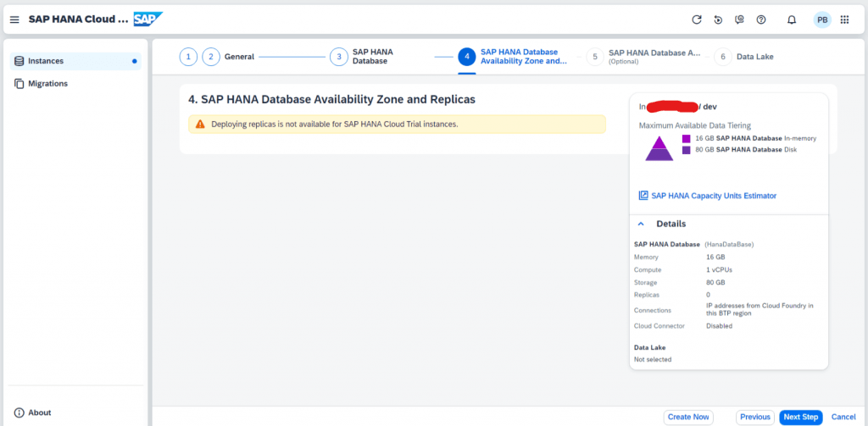
Task: Open the help question mark icon
Action: (761, 20)
